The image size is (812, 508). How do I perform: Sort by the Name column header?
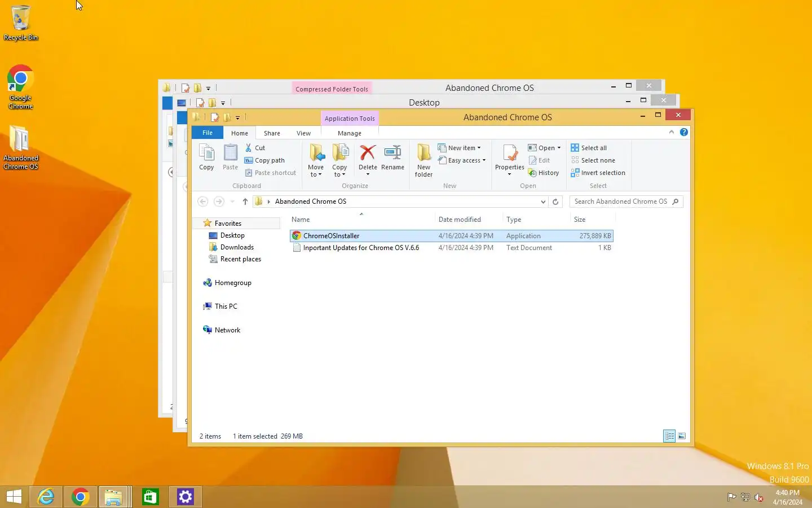pos(361,220)
